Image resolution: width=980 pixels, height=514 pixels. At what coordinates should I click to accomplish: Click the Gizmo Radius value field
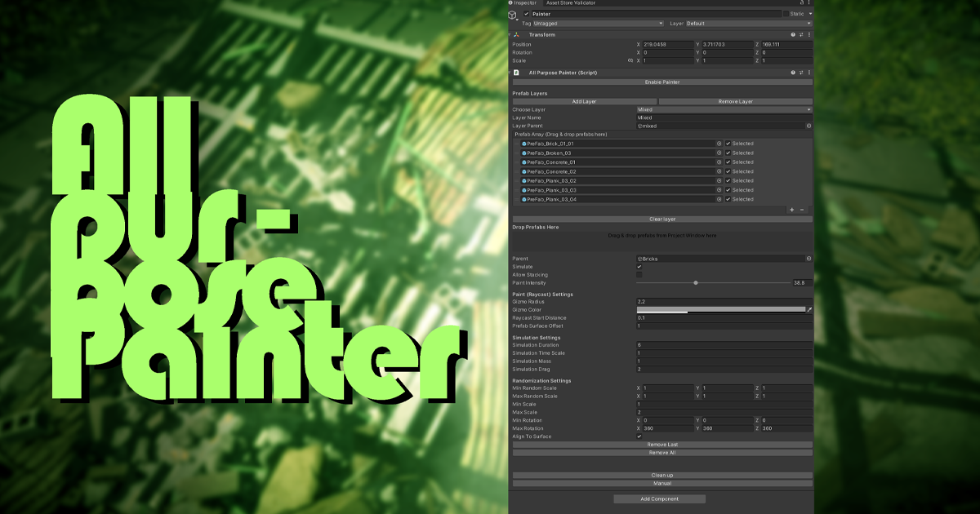(724, 302)
